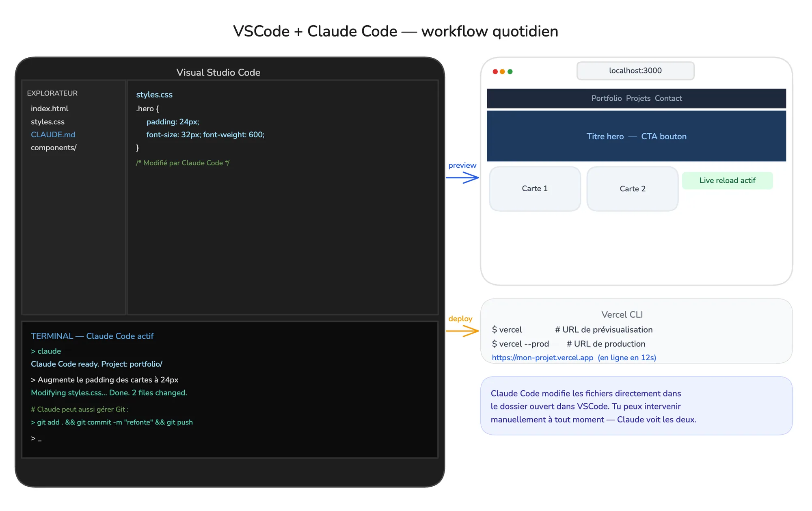Open index.html in the explorer
Viewport: 812px width, 511px height.
point(50,108)
